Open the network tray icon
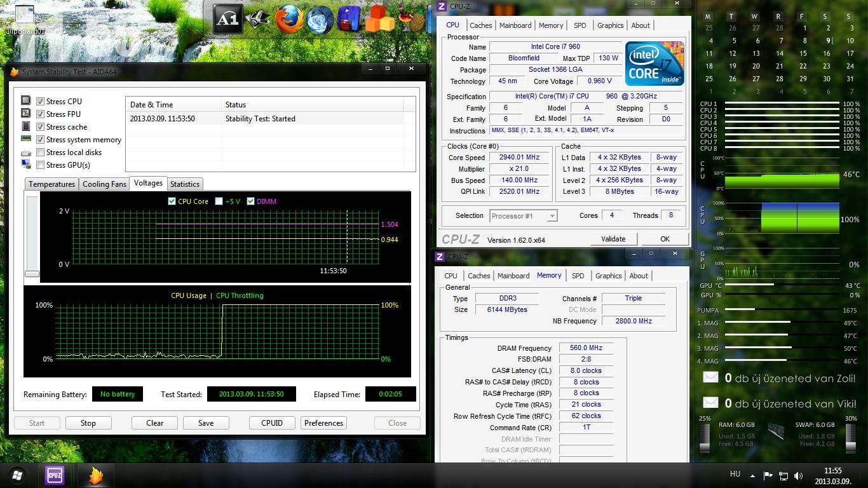The width and height of the screenshot is (868, 488). click(783, 475)
